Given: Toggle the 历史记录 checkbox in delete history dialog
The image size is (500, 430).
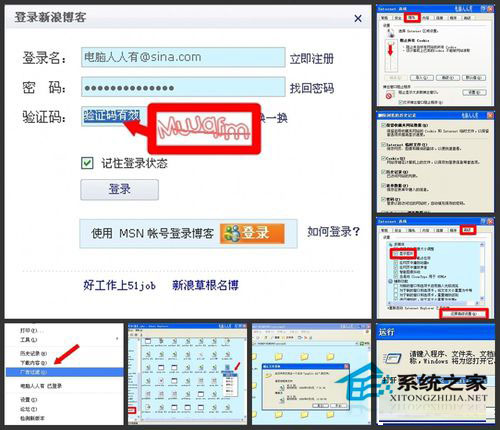Looking at the screenshot, I should click(383, 172).
